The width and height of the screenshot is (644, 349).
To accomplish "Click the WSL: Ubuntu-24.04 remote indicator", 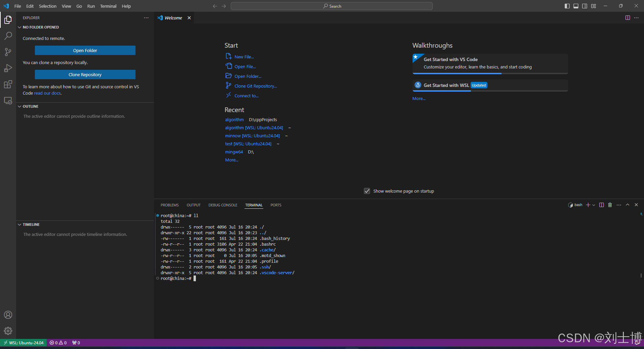I will (23, 343).
